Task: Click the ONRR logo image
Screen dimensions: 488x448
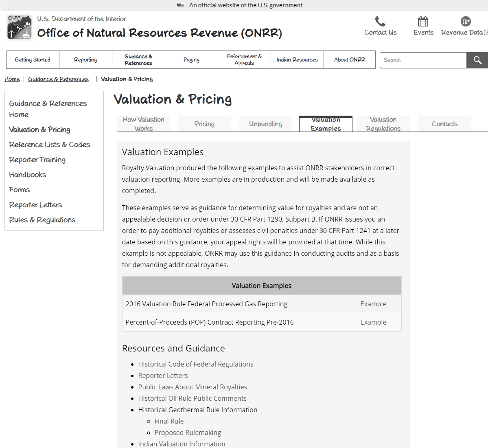Action: (x=20, y=28)
